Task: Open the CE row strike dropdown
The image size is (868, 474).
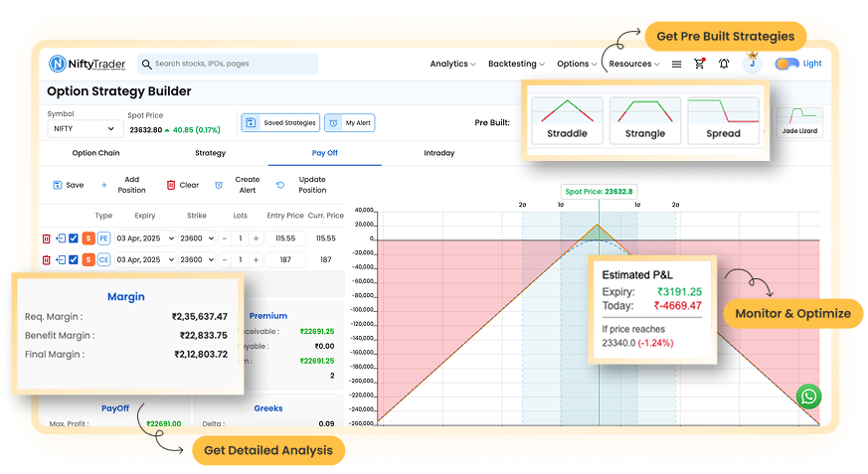Action: (x=195, y=259)
